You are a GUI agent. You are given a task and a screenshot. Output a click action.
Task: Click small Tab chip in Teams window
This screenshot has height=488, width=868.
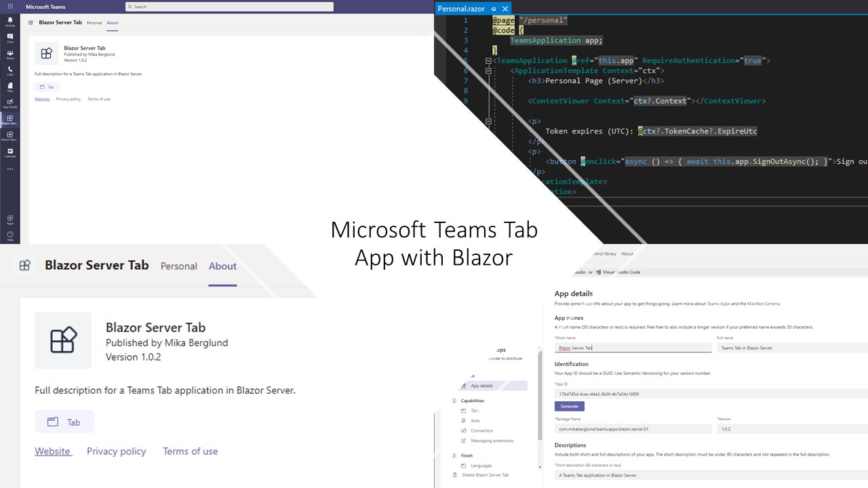tap(47, 87)
